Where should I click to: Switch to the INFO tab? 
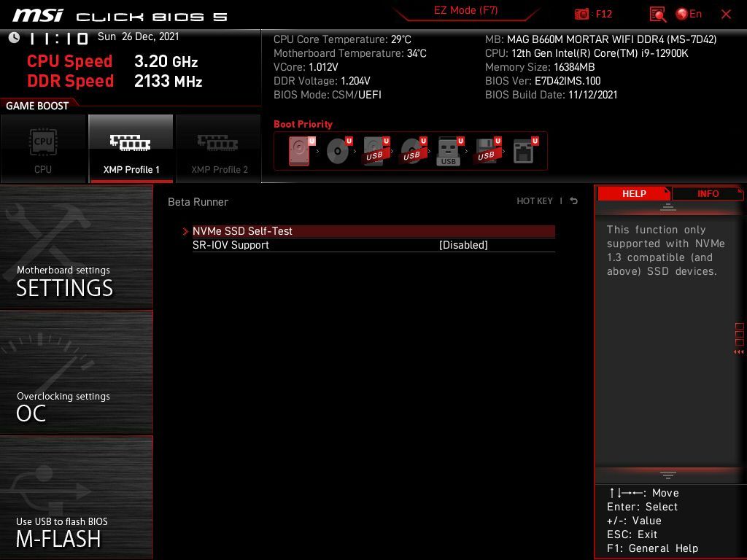708,194
